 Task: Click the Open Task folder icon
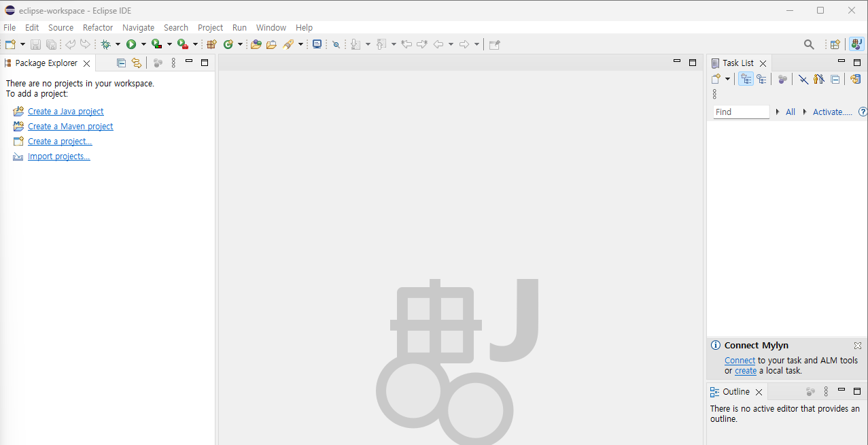pyautogui.click(x=271, y=44)
